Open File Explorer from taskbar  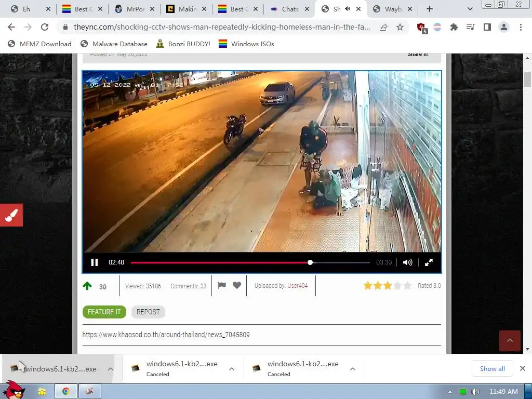pyautogui.click(x=42, y=392)
